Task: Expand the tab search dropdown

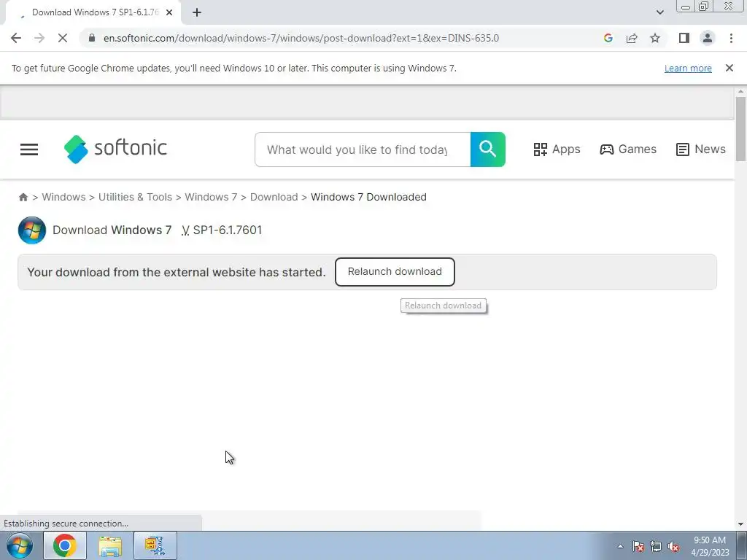Action: [659, 12]
